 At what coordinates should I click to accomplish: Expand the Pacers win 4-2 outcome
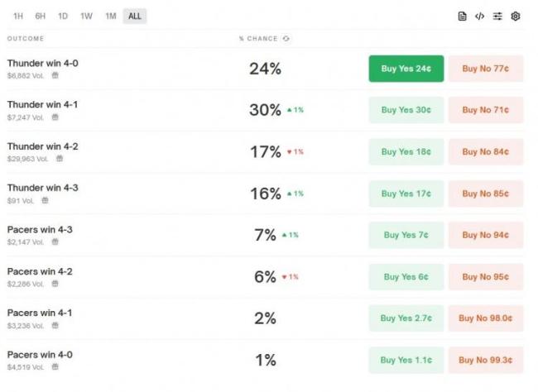pos(40,271)
